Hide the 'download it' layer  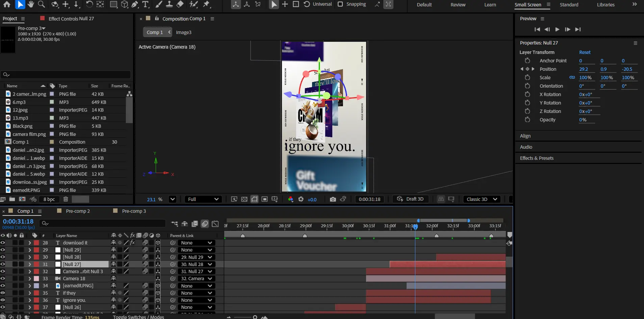tap(3, 243)
